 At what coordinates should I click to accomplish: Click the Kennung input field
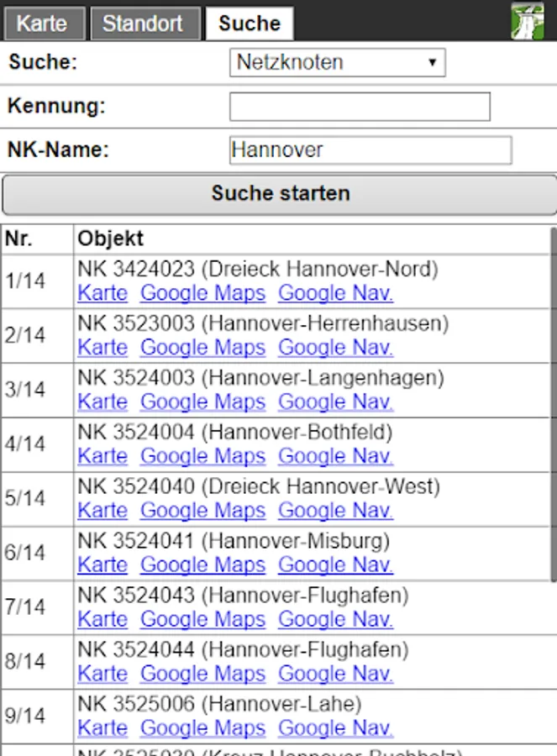tap(360, 107)
